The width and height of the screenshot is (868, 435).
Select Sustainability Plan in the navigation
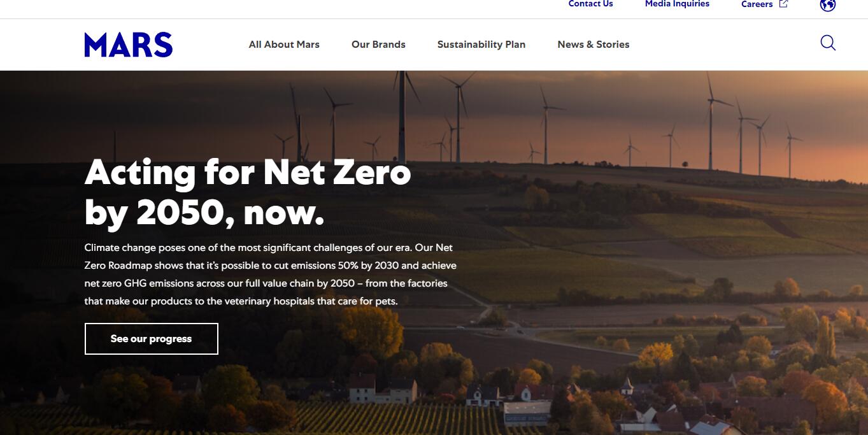coord(481,45)
